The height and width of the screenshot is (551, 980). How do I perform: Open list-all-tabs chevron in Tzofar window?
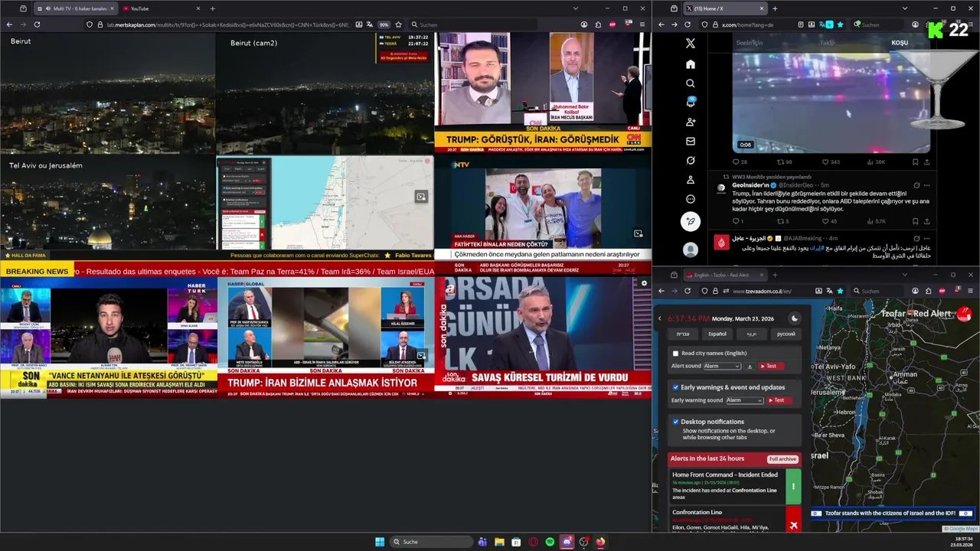point(903,275)
